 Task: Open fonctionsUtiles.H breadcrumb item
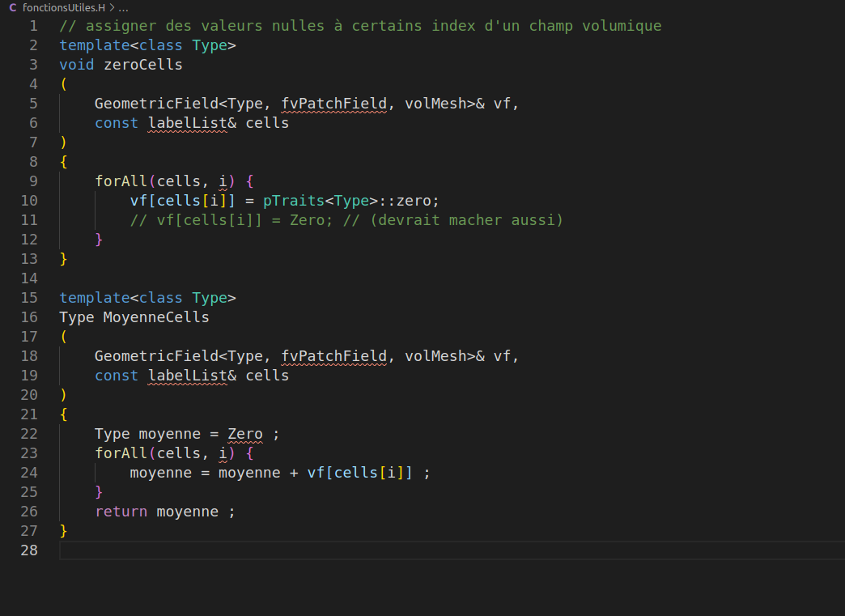coord(64,7)
